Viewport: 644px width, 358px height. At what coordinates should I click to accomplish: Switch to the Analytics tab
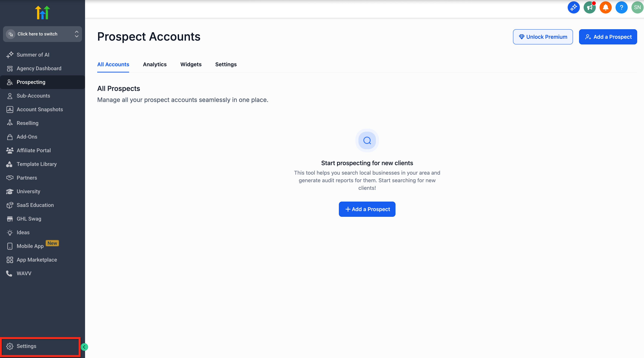click(x=155, y=64)
